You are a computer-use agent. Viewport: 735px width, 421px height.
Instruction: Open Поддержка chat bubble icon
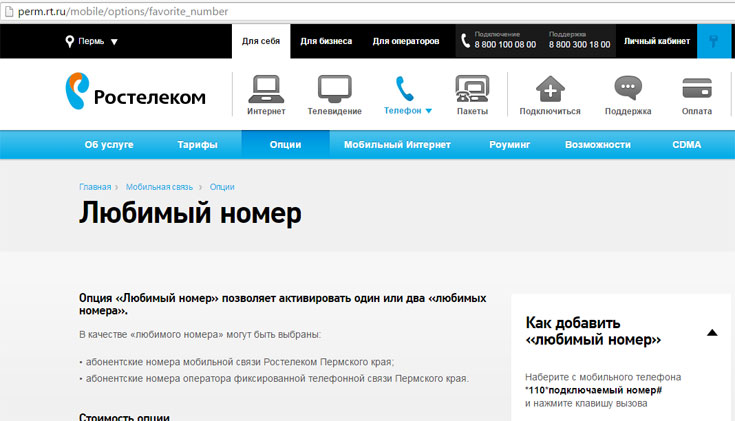(628, 92)
